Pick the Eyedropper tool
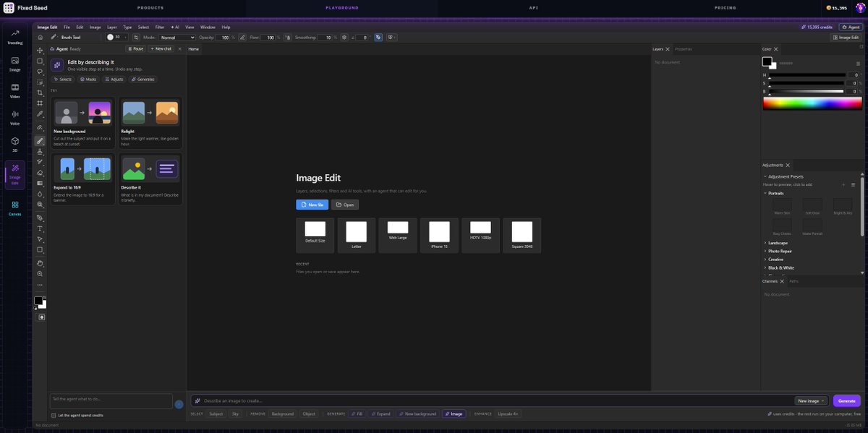Screen dimensions: 868x433 [40, 114]
